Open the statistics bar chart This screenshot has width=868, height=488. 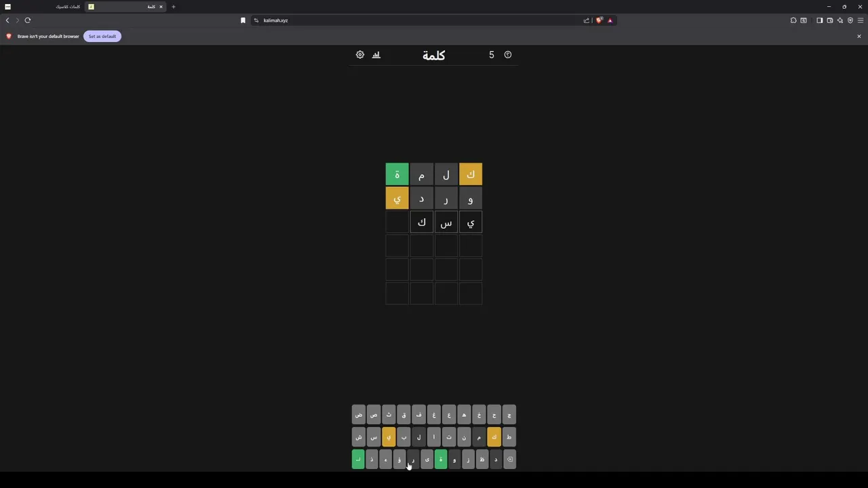(x=376, y=55)
